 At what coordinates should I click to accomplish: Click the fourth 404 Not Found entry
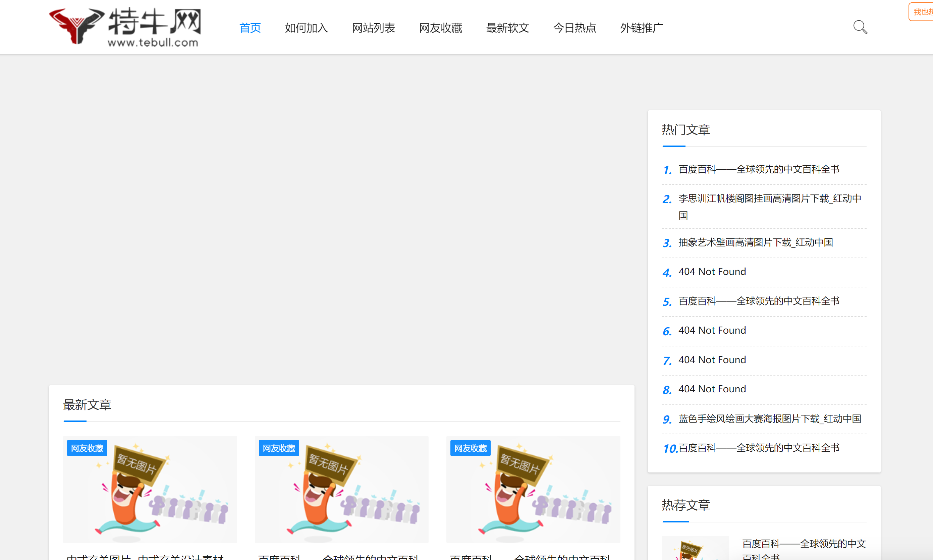tap(712, 389)
